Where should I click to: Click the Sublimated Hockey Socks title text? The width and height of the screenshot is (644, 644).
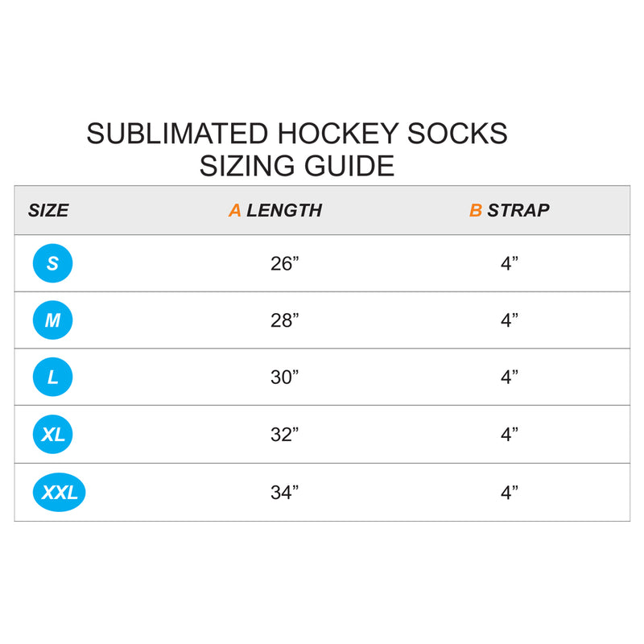pyautogui.click(x=297, y=134)
